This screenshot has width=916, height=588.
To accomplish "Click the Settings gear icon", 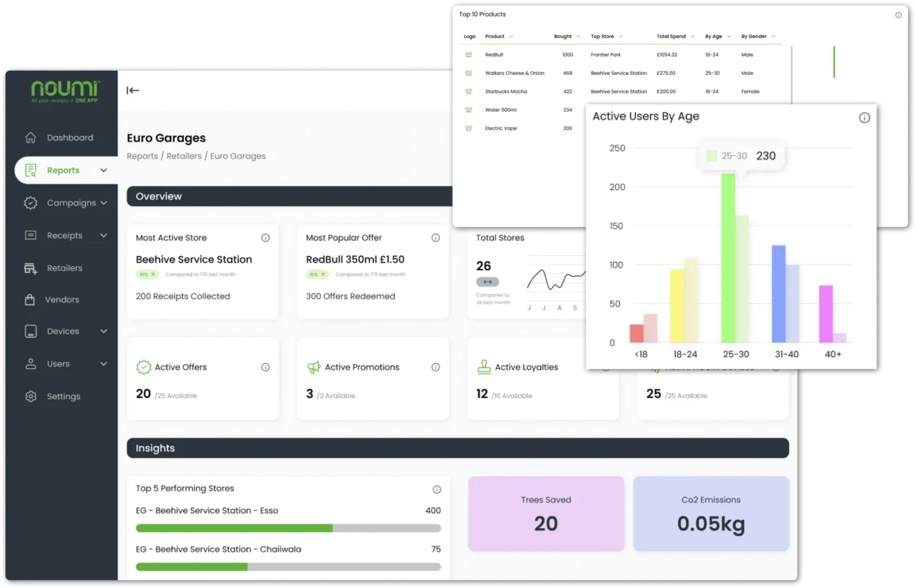I will click(x=31, y=396).
